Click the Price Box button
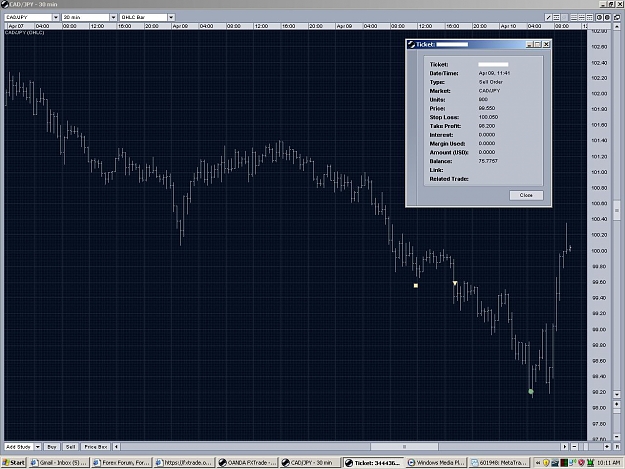Viewport: 625px width, 469px height. point(96,447)
